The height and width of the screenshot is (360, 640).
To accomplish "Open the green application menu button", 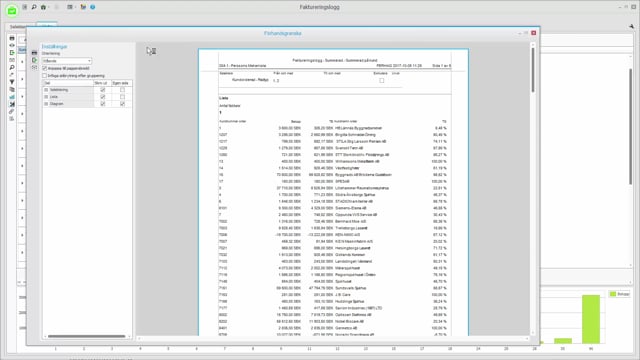I will [12, 11].
